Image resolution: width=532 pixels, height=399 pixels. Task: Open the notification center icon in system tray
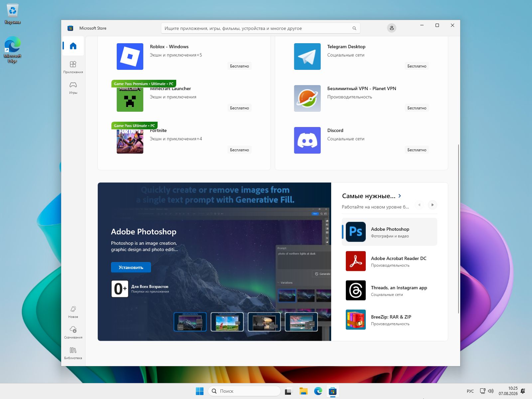click(x=523, y=391)
